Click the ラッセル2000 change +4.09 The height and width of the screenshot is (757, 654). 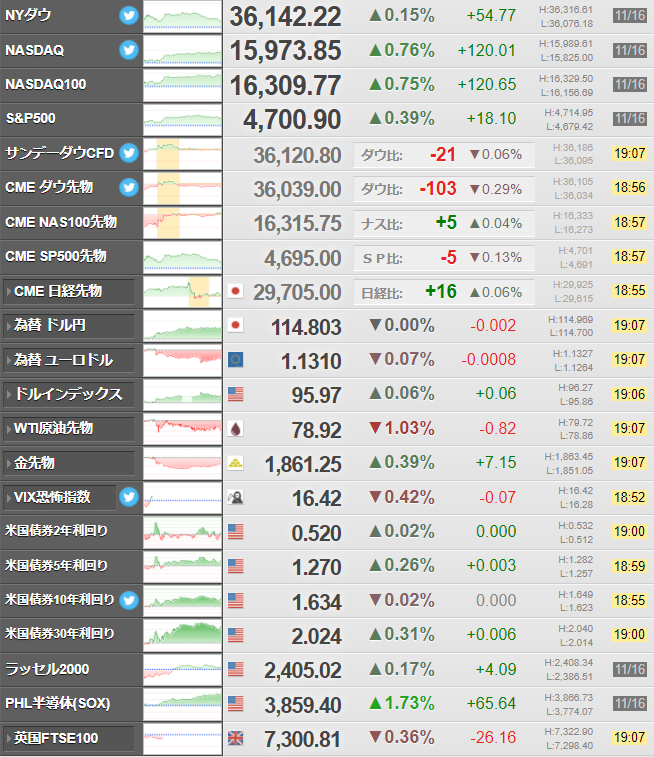tap(496, 670)
